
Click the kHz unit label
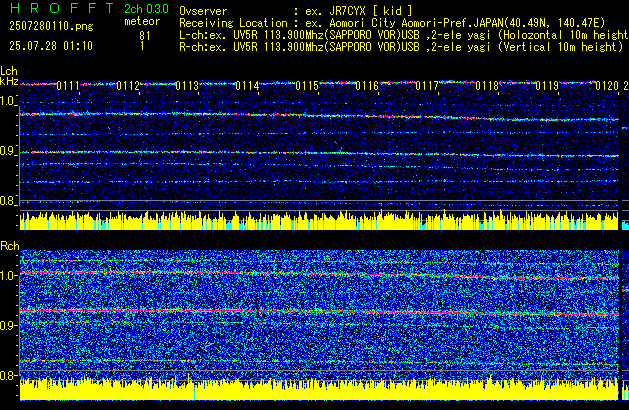9,81
